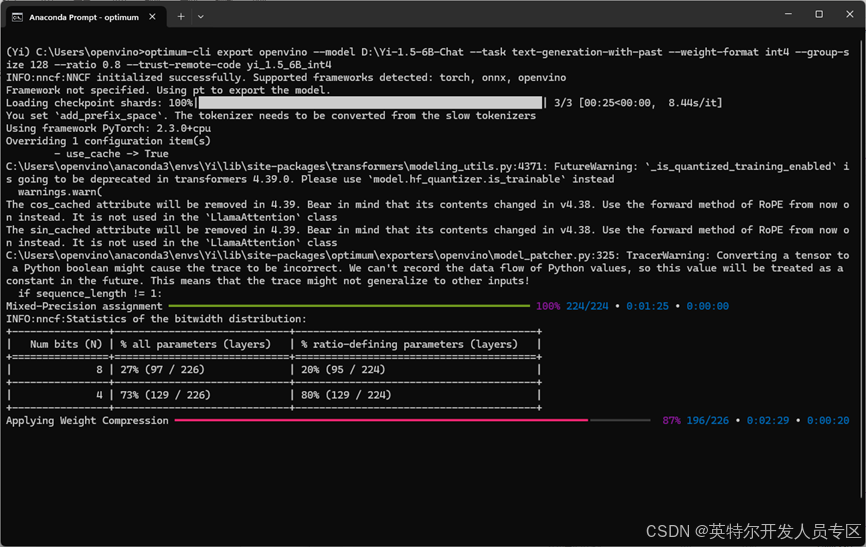Click the '27% (97 / 226)' cell

point(162,370)
